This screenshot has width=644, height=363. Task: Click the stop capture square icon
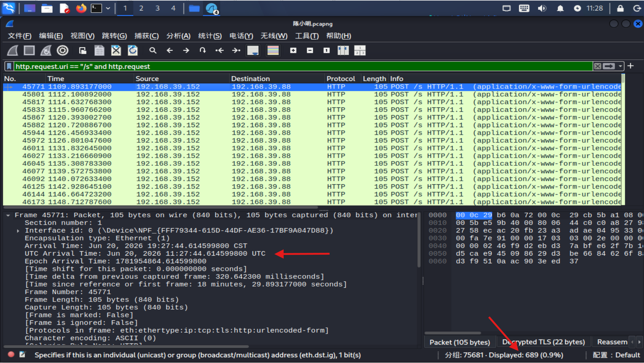click(x=29, y=50)
